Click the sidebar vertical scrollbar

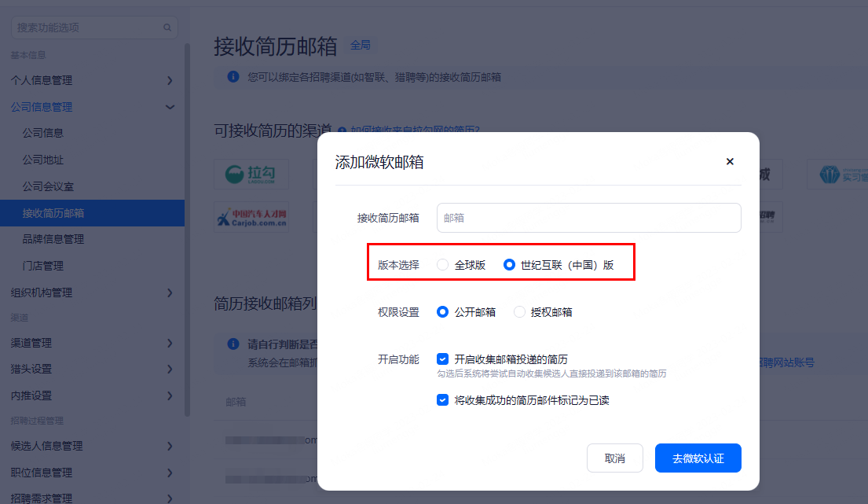[187, 230]
